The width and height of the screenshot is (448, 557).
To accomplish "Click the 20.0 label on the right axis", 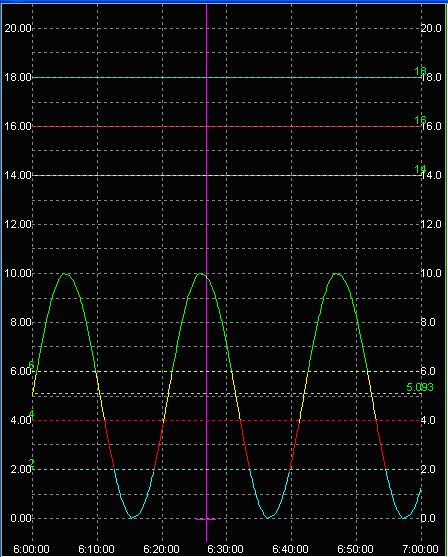I will point(431,28).
